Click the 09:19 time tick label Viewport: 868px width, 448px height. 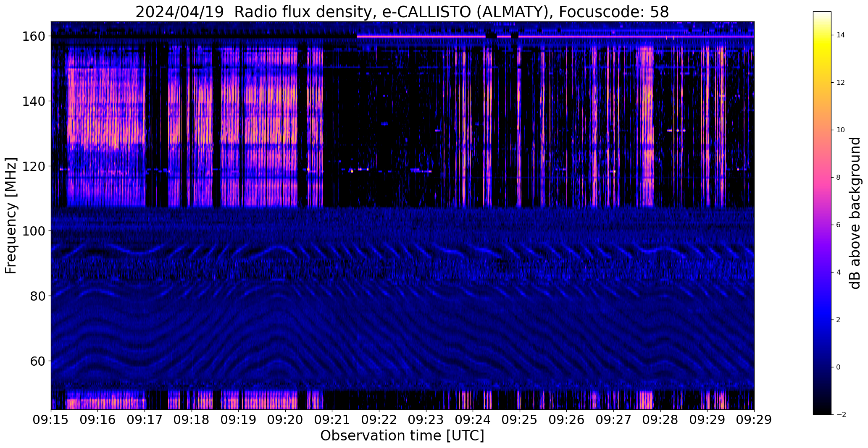pyautogui.click(x=239, y=420)
